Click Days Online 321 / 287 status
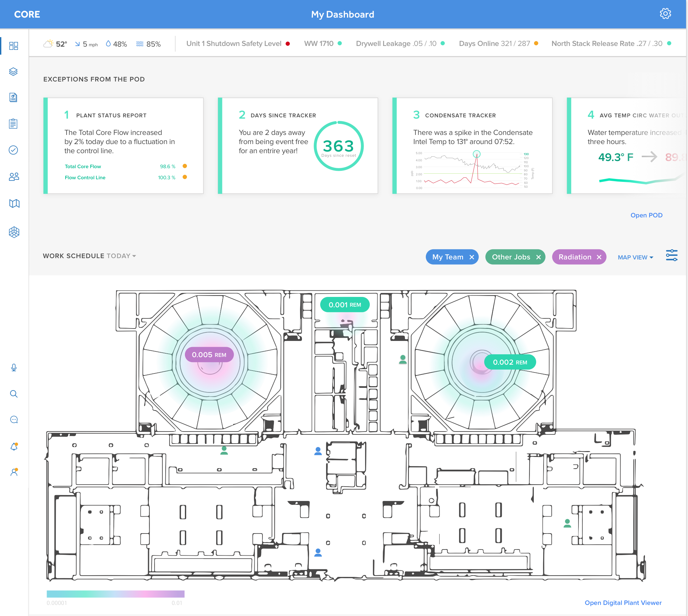The width and height of the screenshot is (688, 616). click(x=499, y=44)
